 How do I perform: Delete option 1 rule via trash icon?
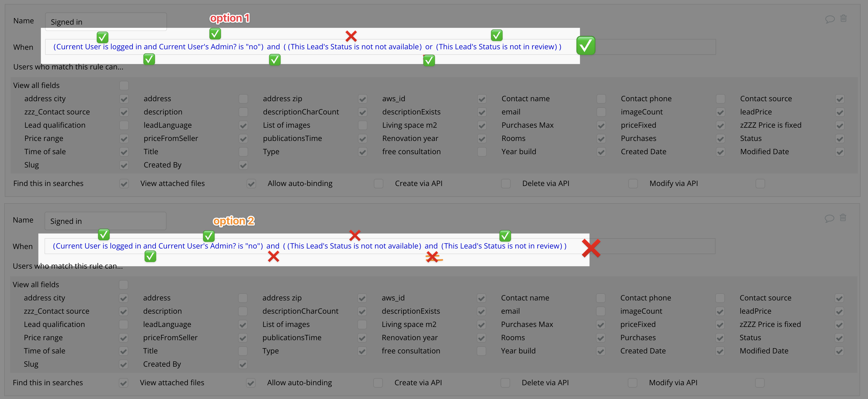tap(843, 18)
